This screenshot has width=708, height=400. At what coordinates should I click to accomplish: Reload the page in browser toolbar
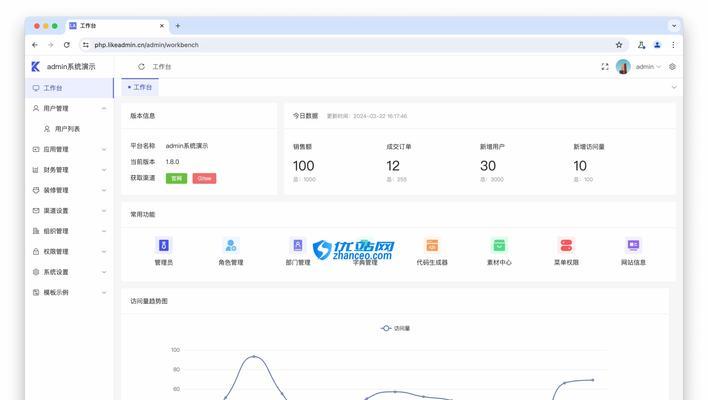click(67, 45)
